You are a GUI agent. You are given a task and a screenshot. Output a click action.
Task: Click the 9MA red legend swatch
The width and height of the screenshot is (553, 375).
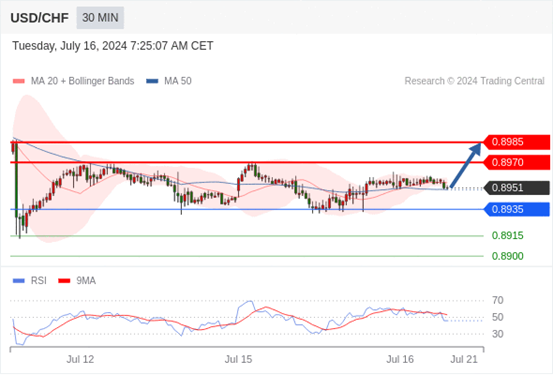[64, 281]
